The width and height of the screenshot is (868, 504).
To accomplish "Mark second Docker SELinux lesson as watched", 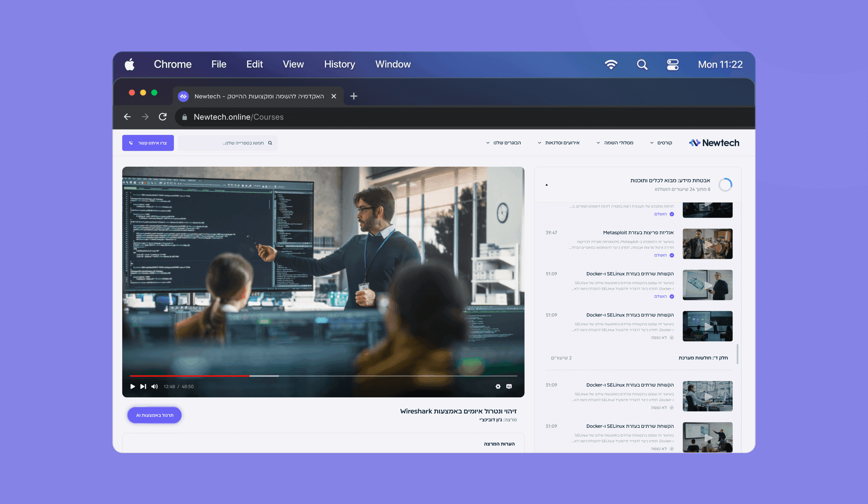I will click(672, 338).
